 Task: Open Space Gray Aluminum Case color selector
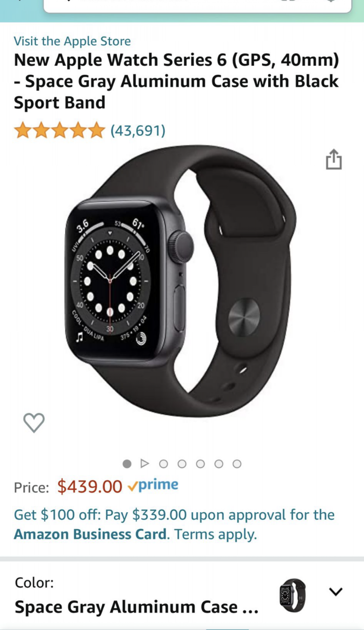(136, 607)
